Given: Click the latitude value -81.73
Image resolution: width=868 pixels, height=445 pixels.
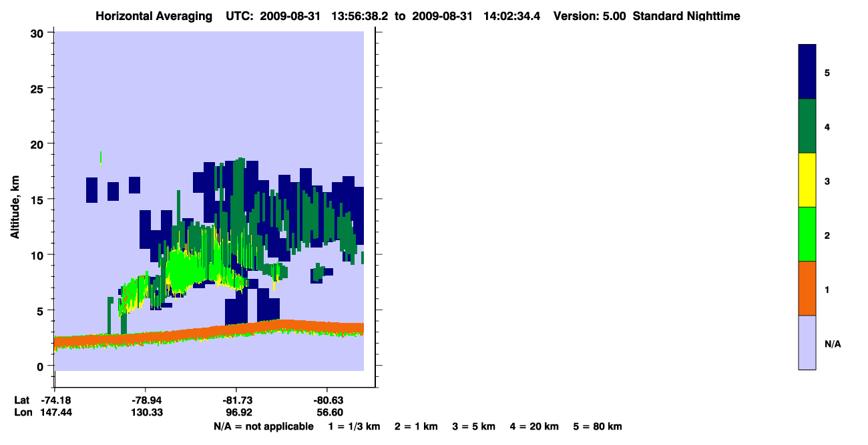Looking at the screenshot, I should (236, 400).
